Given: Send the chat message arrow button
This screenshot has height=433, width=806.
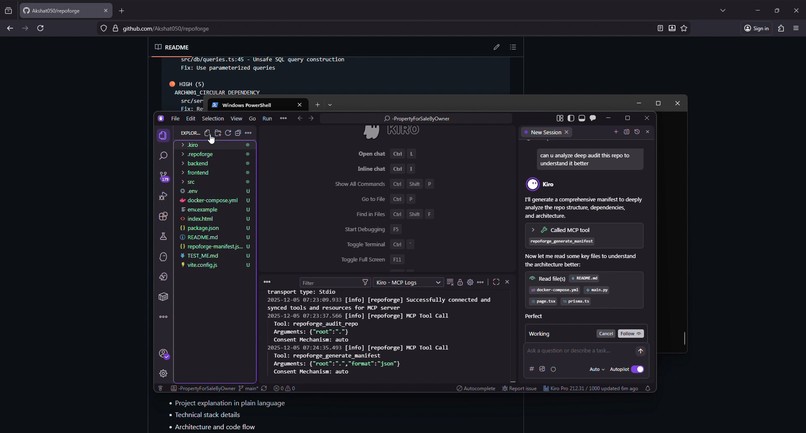Looking at the screenshot, I should (640, 351).
